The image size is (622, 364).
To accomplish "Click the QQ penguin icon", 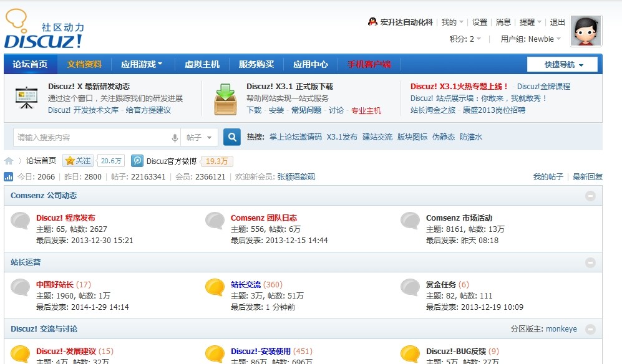I will coord(372,22).
